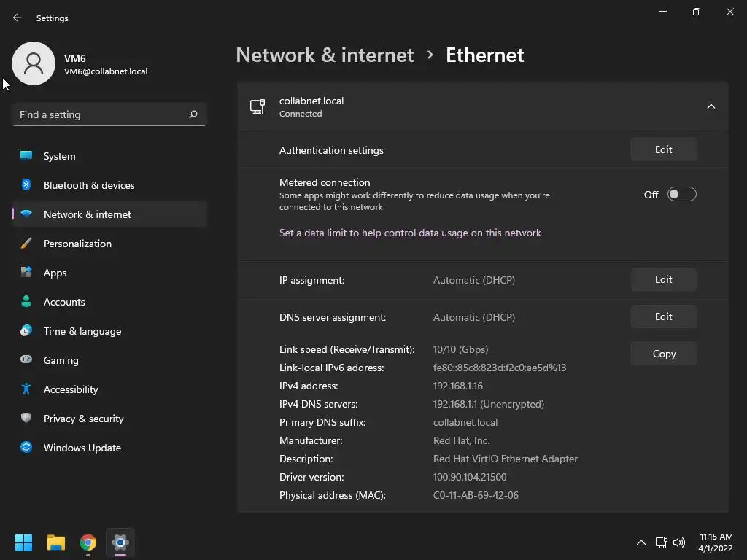Open Bluetooth & devices settings
The width and height of the screenshot is (747, 560).
point(88,185)
